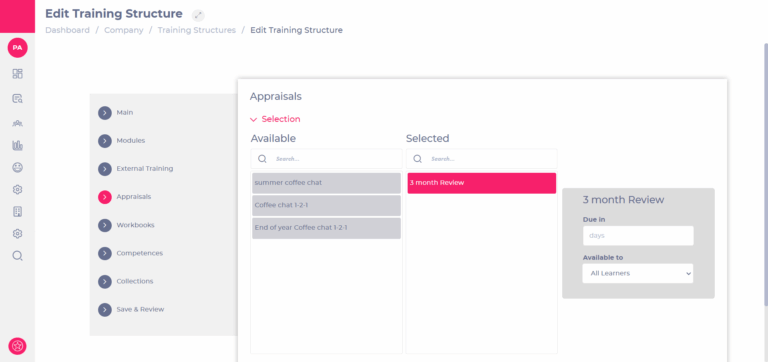Open the dashboard grid icon in sidebar
768x362 pixels.
coord(17,74)
